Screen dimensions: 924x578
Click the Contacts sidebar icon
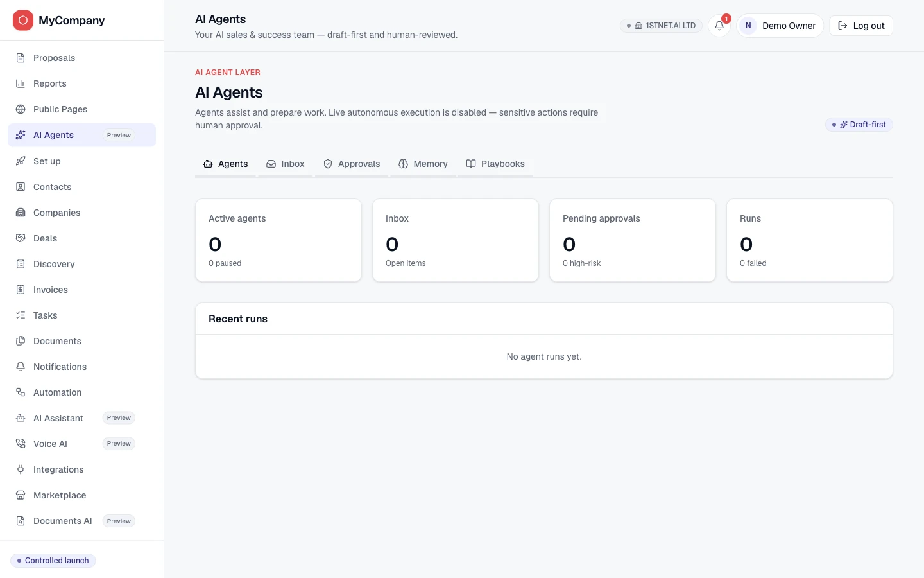pos(21,187)
